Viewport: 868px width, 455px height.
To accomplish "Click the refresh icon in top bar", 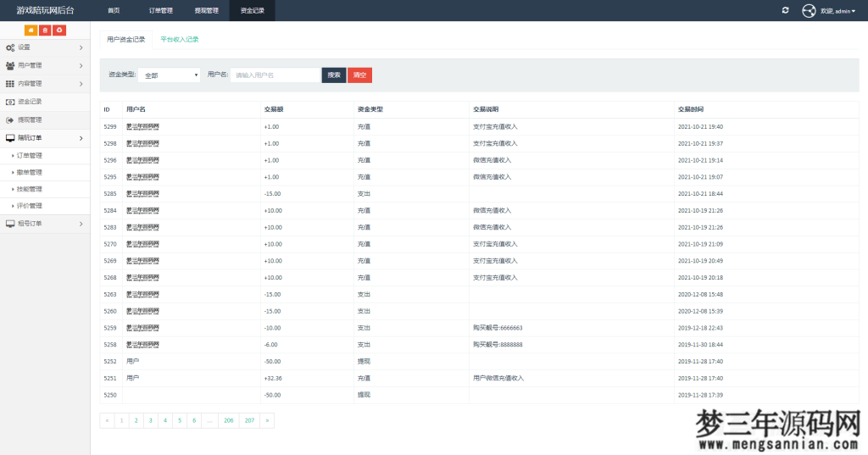I will coord(785,10).
